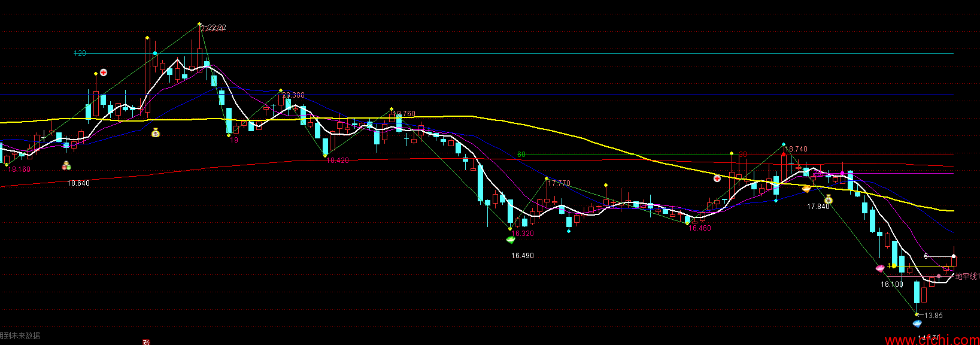Click the 13.85 low price label
The width and height of the screenshot is (980, 345).
pos(934,316)
